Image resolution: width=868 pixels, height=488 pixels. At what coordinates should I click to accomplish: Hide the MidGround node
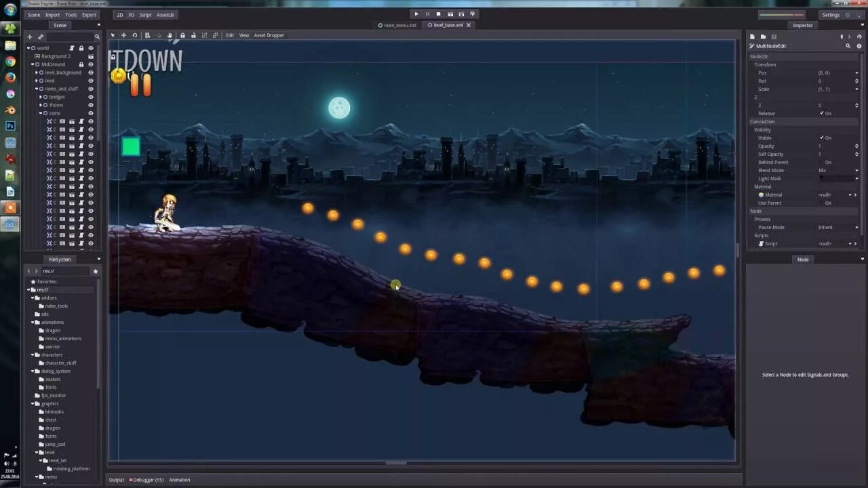point(91,64)
